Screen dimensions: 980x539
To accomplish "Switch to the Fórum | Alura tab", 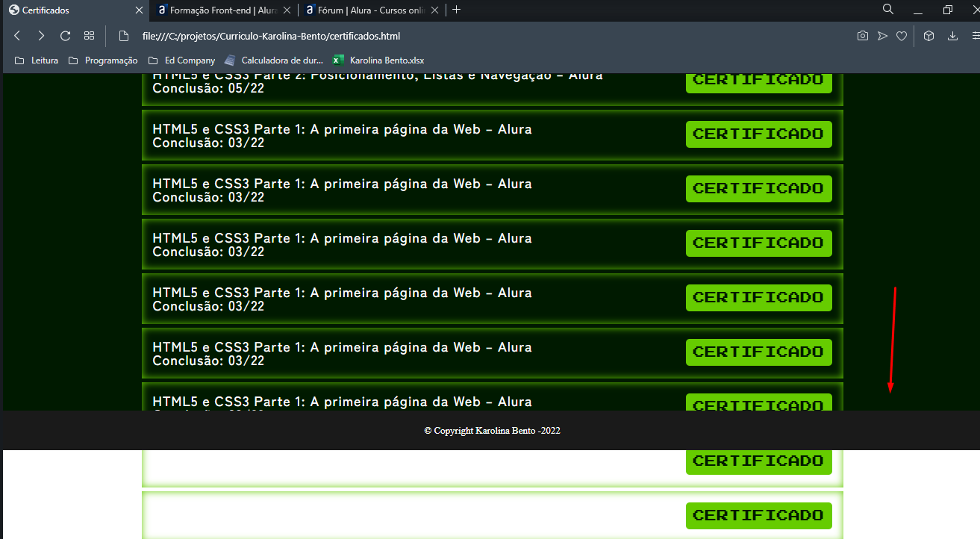I will click(371, 10).
